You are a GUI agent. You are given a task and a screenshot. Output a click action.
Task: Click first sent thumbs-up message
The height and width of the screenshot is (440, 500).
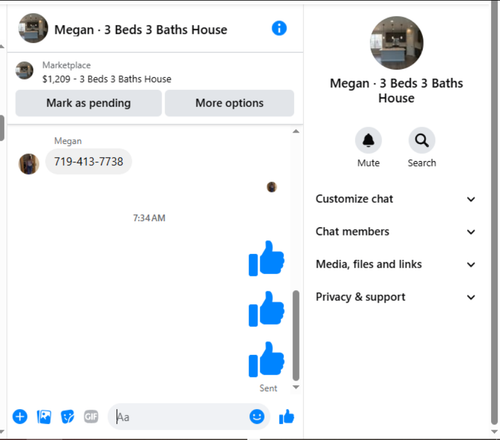(266, 258)
